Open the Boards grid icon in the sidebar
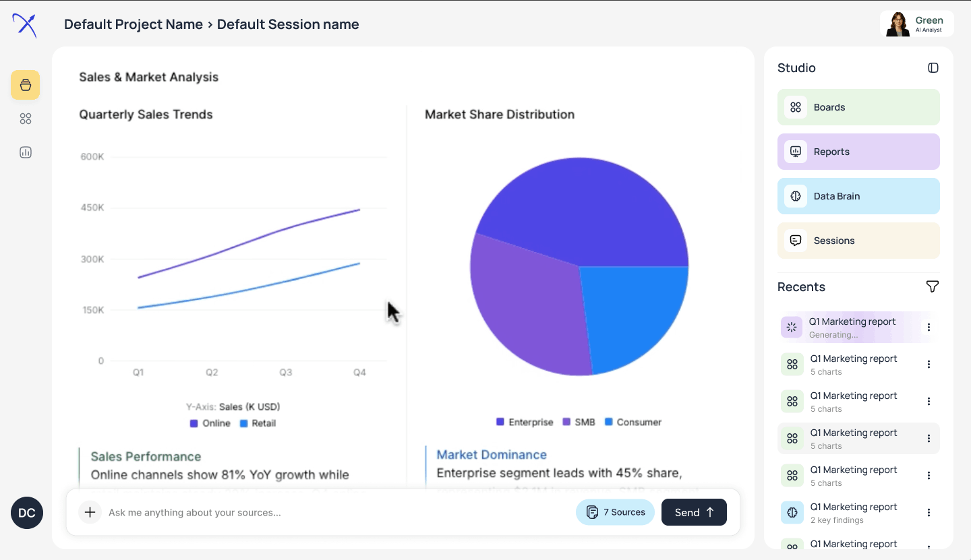971x560 pixels. click(x=25, y=119)
